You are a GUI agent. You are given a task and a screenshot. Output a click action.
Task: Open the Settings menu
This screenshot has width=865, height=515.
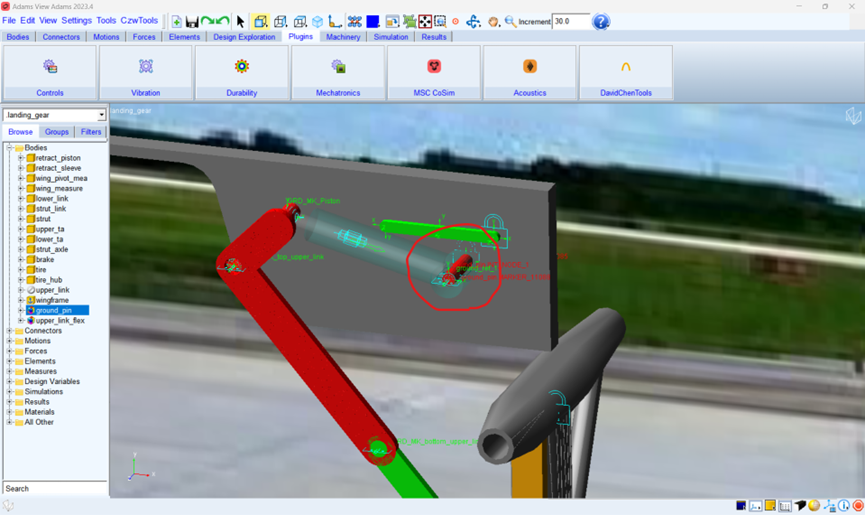(x=76, y=20)
